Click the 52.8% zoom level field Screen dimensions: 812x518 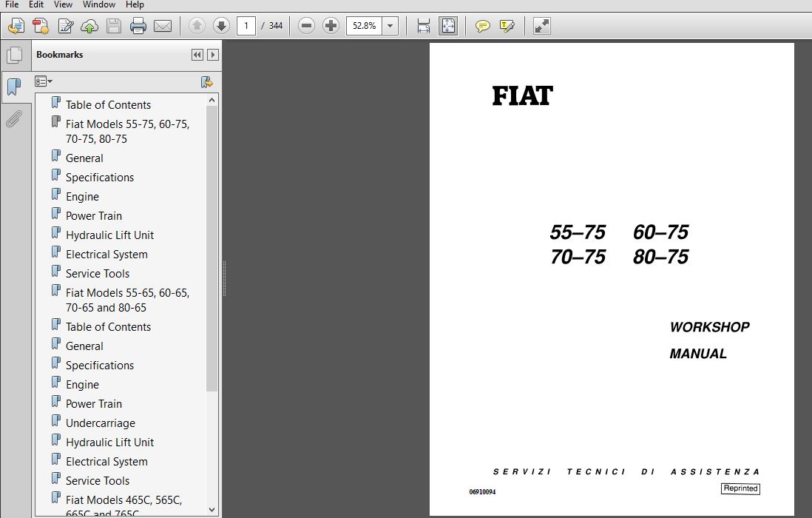pos(364,25)
